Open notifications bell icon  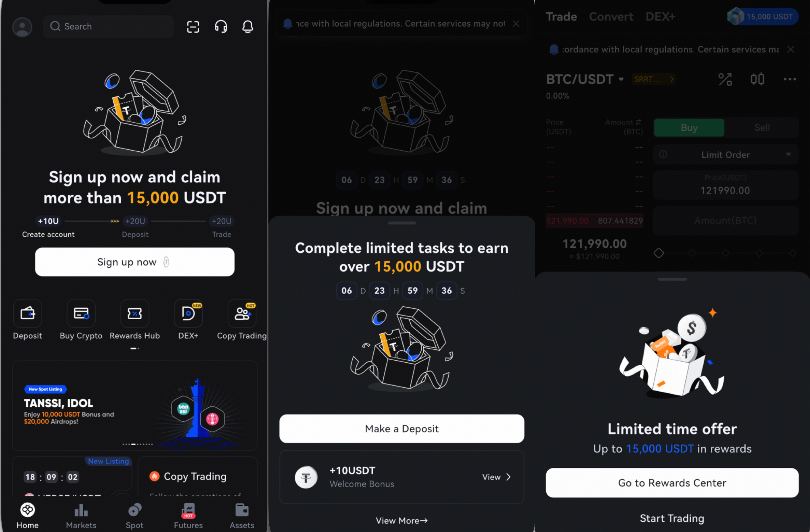coord(248,27)
